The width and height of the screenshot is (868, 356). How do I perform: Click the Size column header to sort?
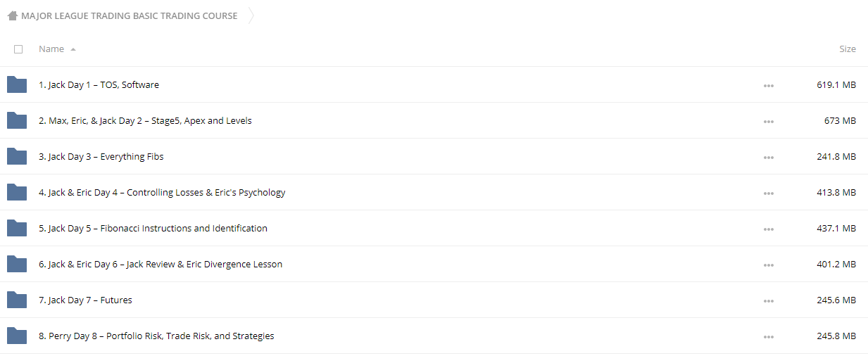848,49
